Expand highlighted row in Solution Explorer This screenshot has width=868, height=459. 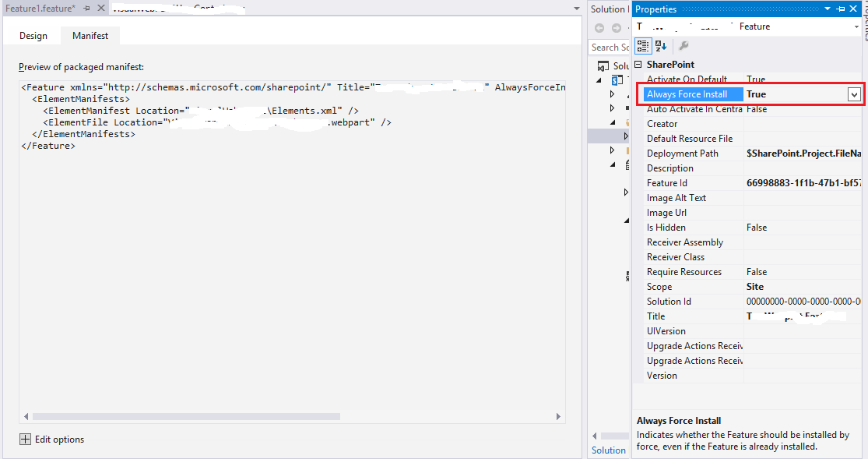pos(626,136)
